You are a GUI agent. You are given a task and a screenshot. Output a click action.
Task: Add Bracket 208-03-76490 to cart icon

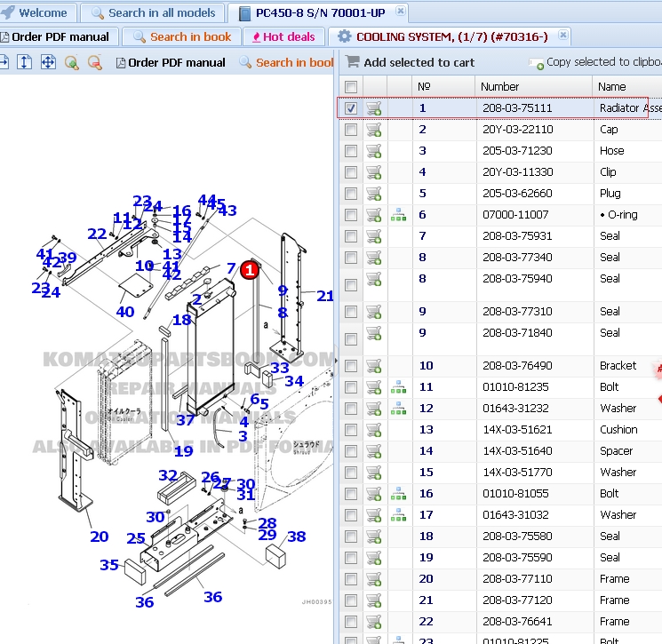pos(373,365)
